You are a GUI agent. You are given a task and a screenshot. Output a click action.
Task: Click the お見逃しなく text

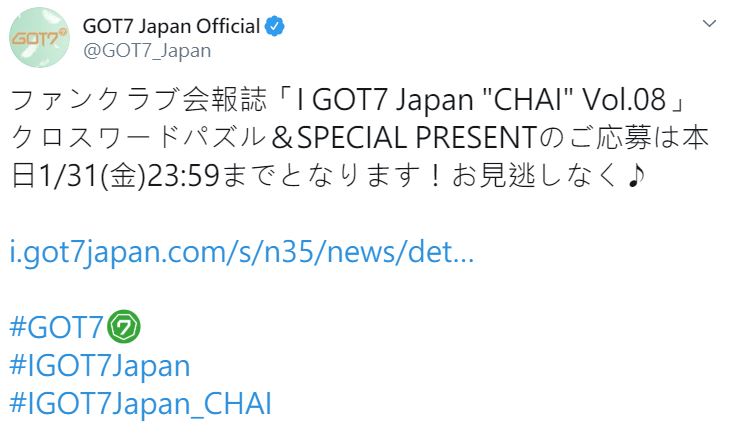[540, 176]
